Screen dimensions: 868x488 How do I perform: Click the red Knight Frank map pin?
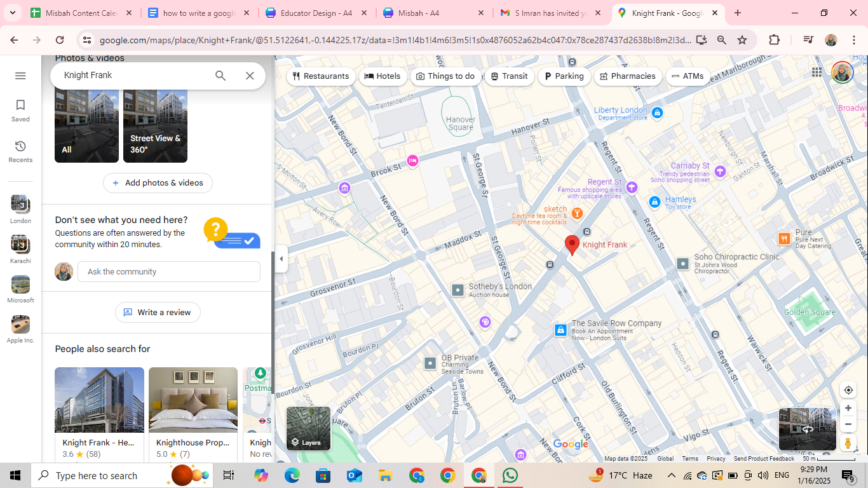[x=572, y=245]
